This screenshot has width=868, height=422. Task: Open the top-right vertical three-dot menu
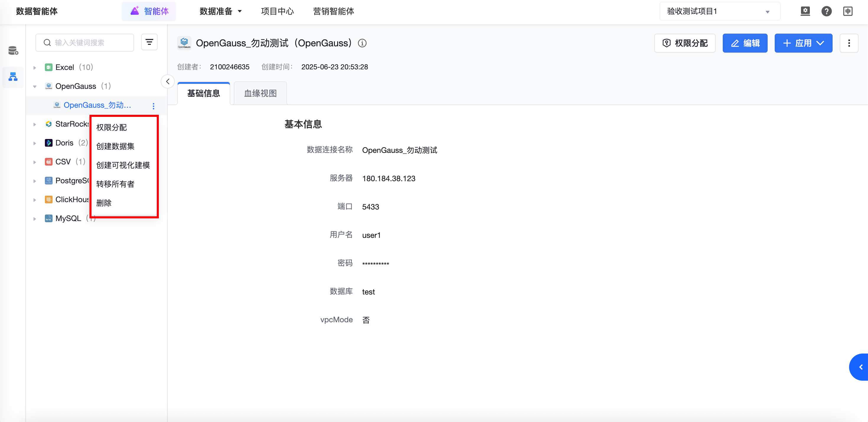849,43
